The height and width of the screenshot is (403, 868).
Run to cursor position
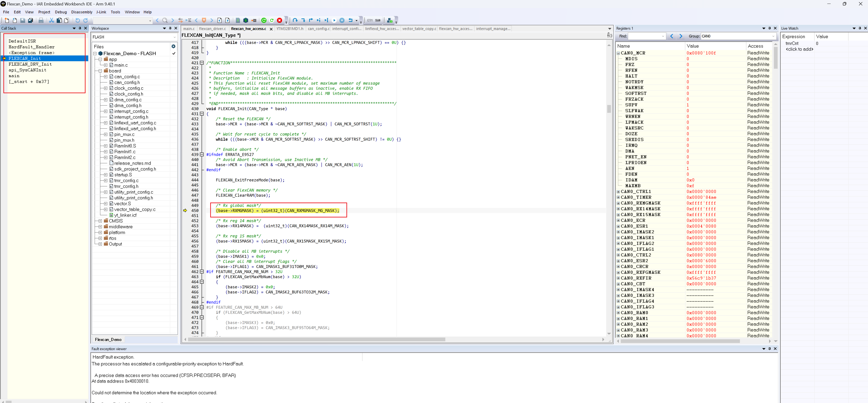coord(327,21)
